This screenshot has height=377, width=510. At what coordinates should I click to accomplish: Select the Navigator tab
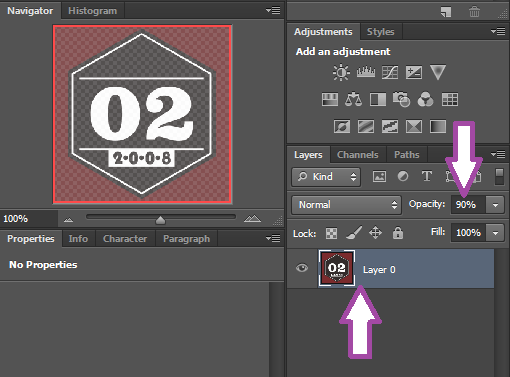[x=30, y=11]
